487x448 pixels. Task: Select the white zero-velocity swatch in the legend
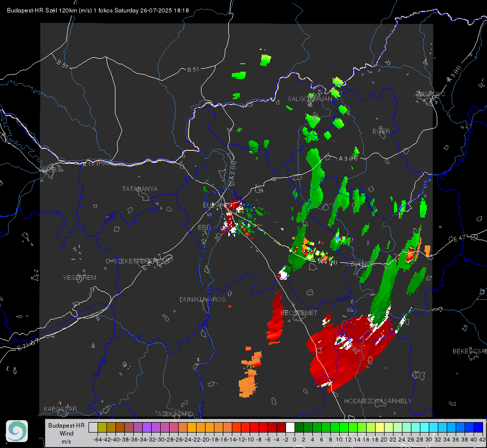coord(290,427)
